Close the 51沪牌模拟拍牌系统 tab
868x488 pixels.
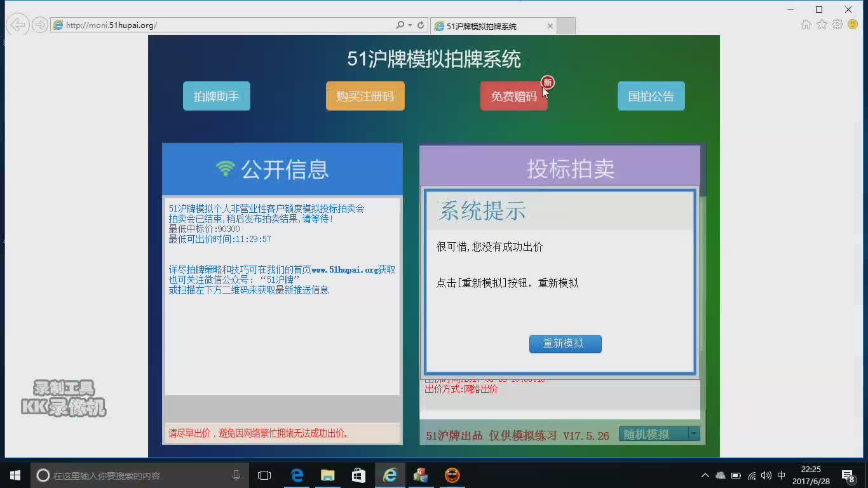(550, 26)
